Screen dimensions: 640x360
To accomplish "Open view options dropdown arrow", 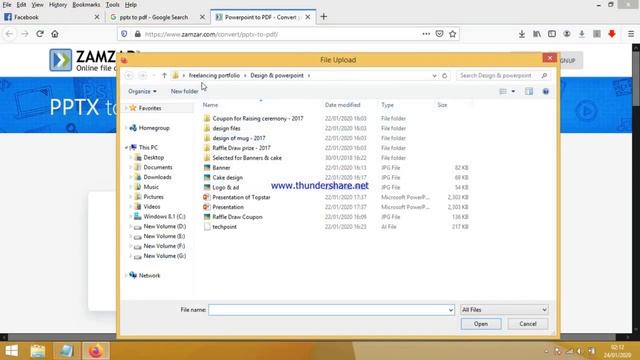I will click(x=513, y=91).
